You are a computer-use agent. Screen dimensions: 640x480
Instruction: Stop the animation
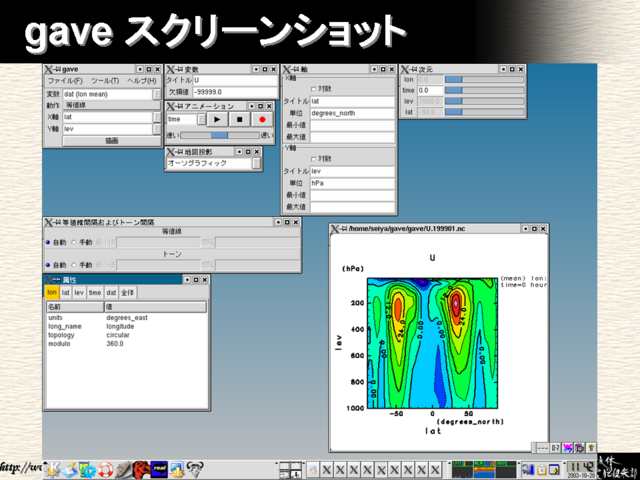point(240,119)
